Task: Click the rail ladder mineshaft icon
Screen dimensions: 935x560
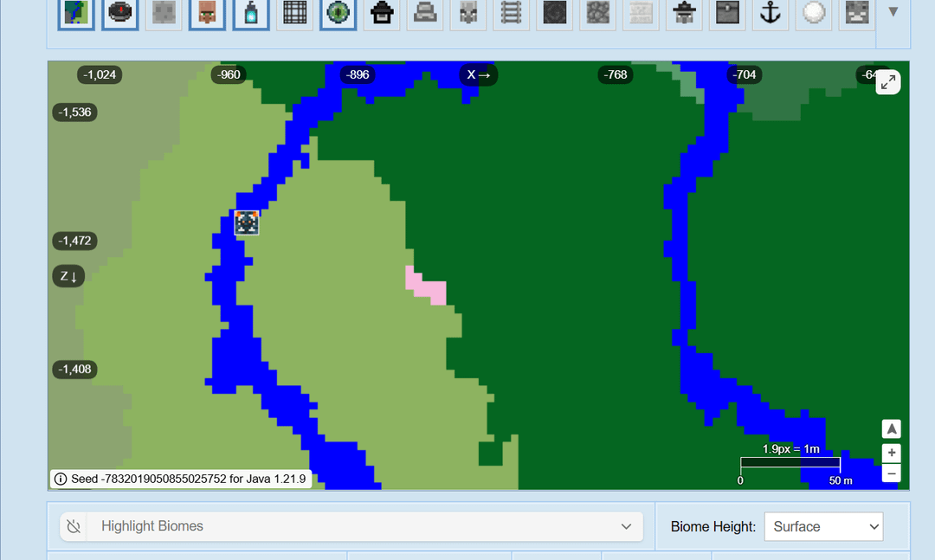Action: 511,12
